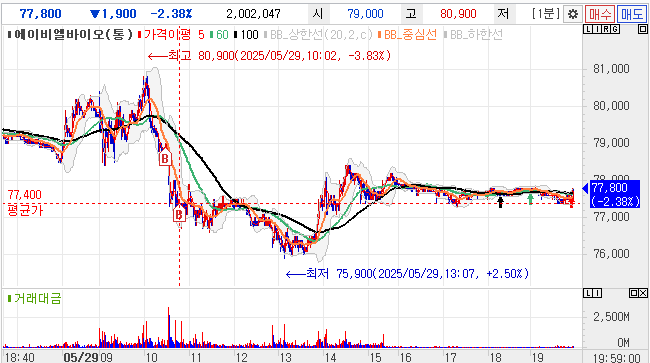Click the 16 hour label on the time axis
The height and width of the screenshot is (363, 650).
405,357
